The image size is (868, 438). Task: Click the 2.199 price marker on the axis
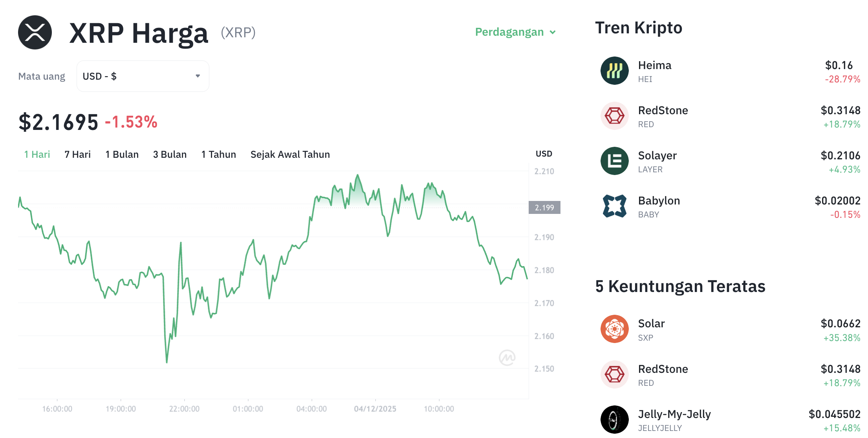pyautogui.click(x=544, y=208)
